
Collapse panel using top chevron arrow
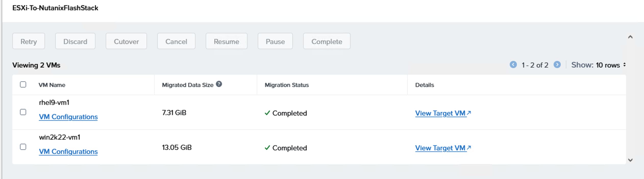pyautogui.click(x=630, y=37)
